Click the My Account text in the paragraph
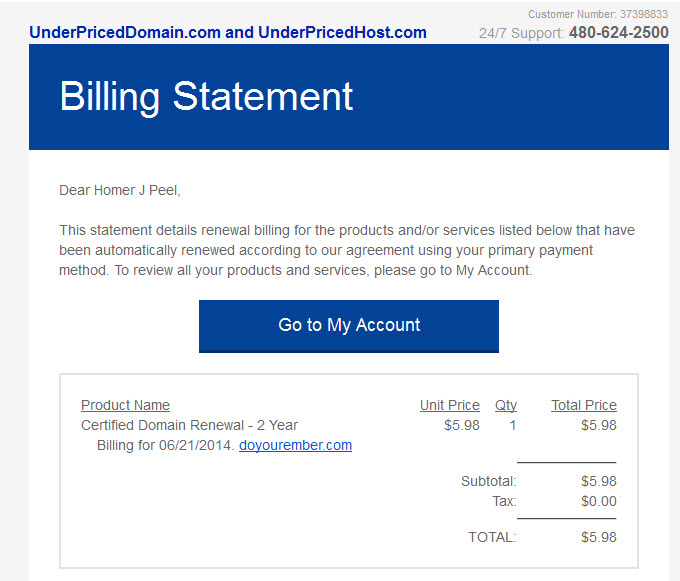The height and width of the screenshot is (581, 680). (x=494, y=270)
